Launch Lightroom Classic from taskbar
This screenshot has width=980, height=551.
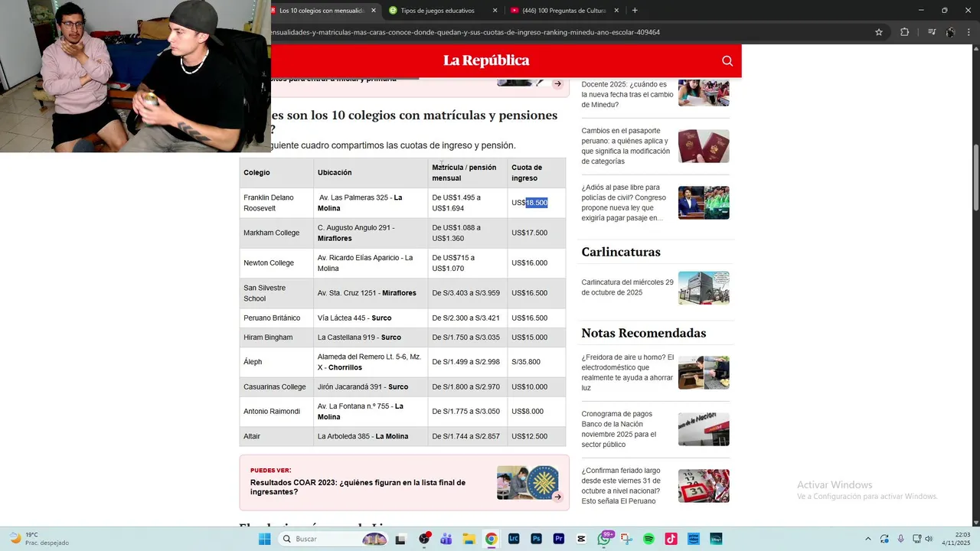(x=514, y=539)
